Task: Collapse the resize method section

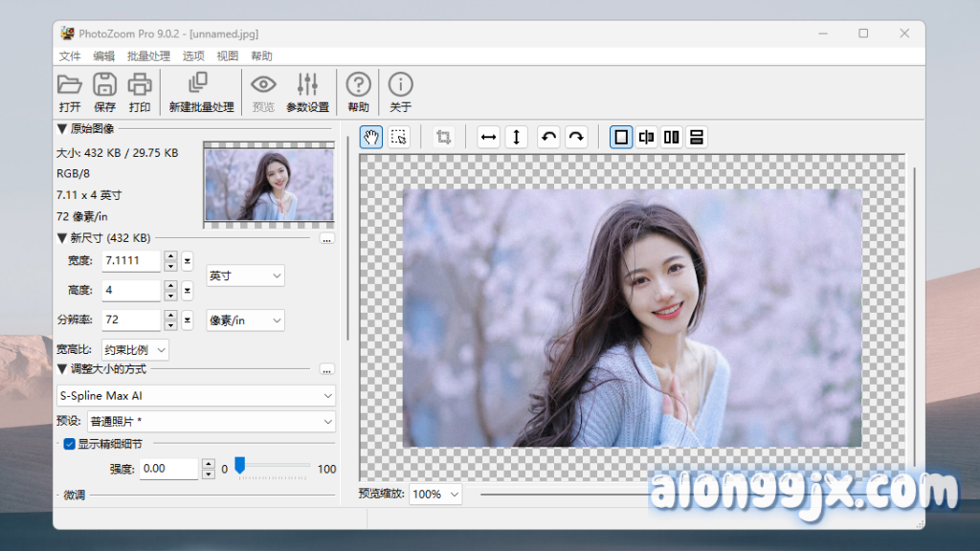Action: coord(62,368)
